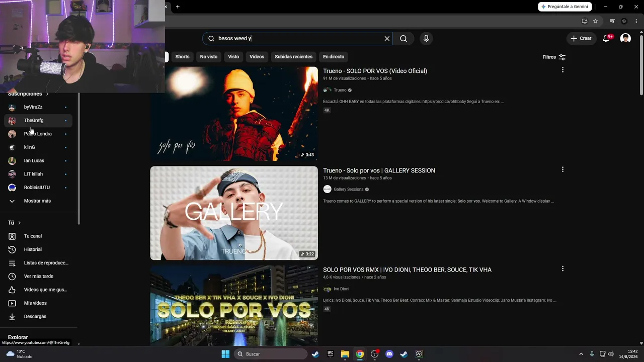Open the volume control in system tray
This screenshot has width=644, height=362.
click(x=611, y=354)
